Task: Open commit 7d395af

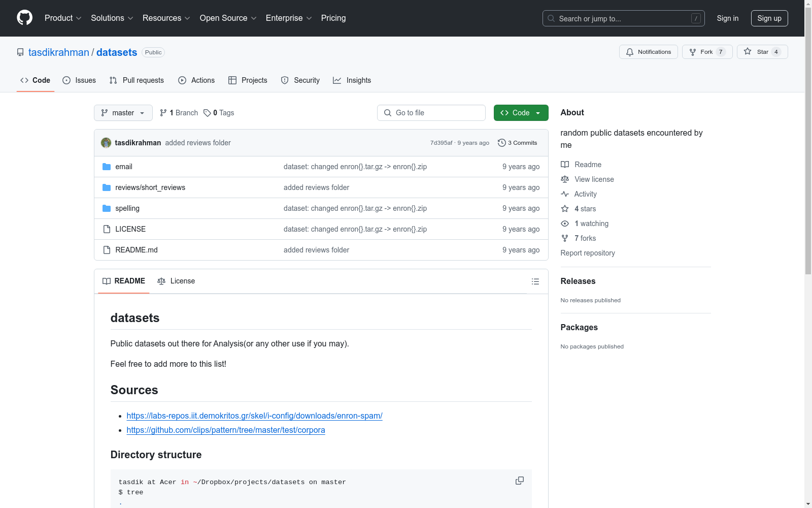Action: point(441,143)
